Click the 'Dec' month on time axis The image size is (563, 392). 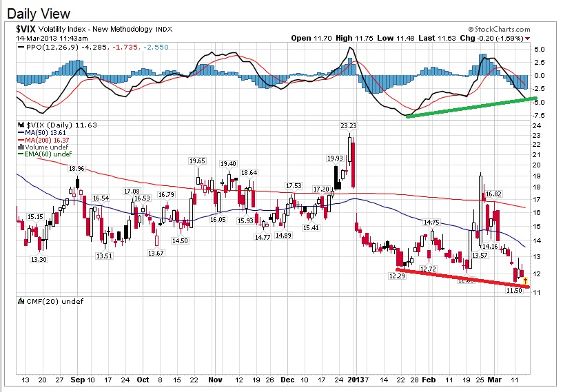click(x=287, y=380)
